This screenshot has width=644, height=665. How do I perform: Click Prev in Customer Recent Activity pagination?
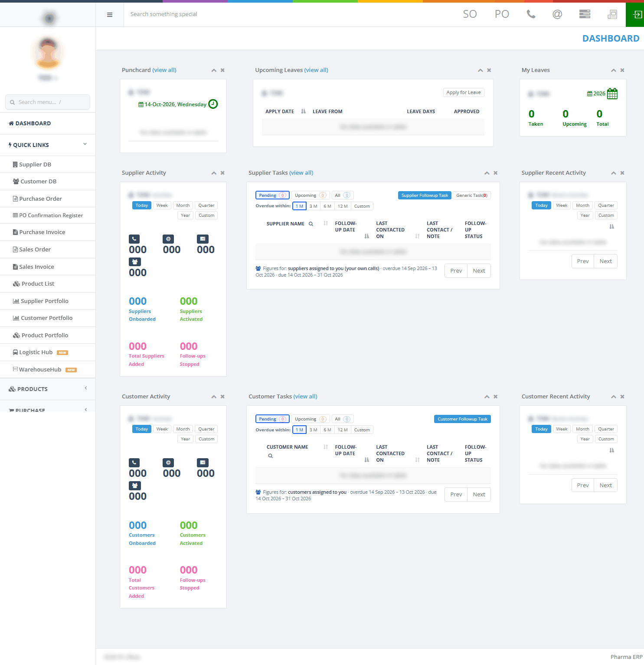(x=583, y=485)
